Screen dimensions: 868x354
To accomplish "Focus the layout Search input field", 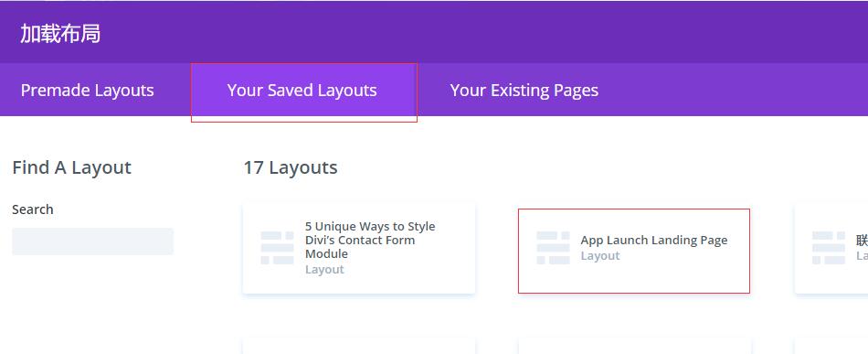I will point(93,241).
